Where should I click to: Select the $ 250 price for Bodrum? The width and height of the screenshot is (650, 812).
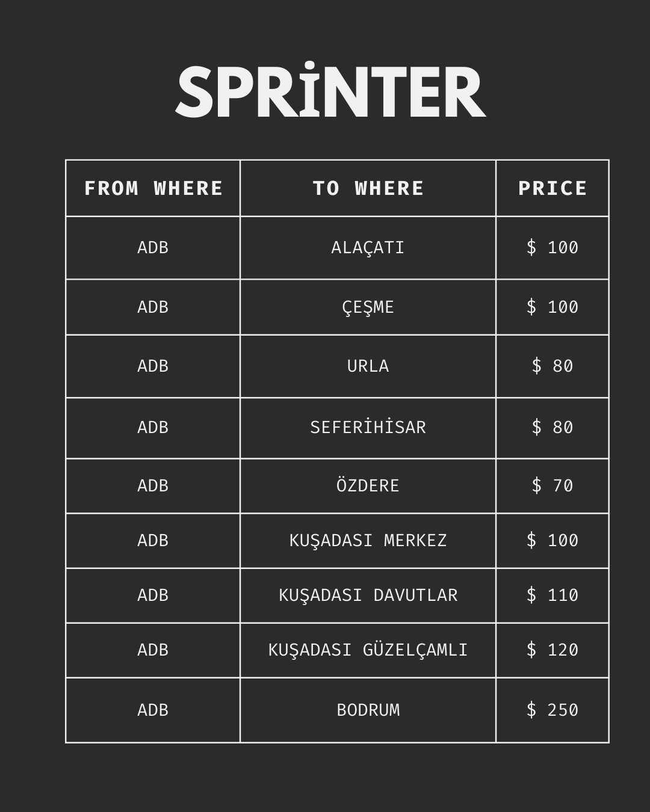(552, 710)
